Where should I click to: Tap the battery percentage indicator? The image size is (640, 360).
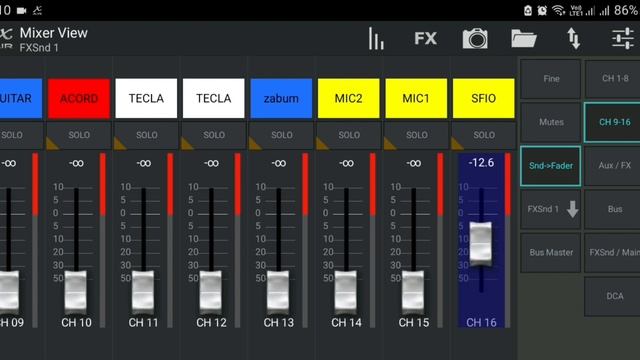click(626, 10)
